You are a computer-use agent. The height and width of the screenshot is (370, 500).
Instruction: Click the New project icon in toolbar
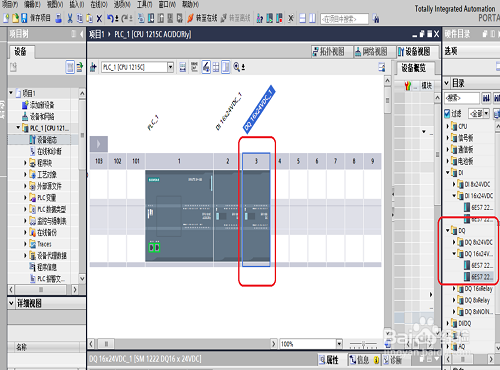click(6, 18)
